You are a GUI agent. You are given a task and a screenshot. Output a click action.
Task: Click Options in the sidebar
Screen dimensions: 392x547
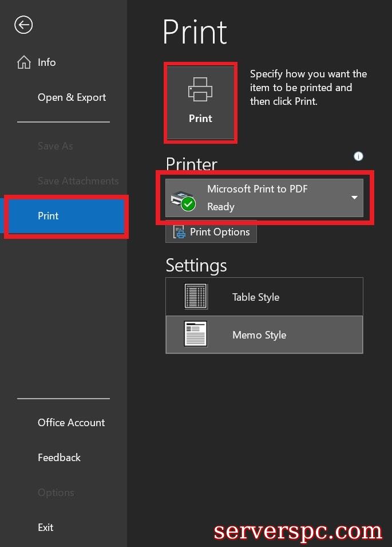tap(56, 493)
